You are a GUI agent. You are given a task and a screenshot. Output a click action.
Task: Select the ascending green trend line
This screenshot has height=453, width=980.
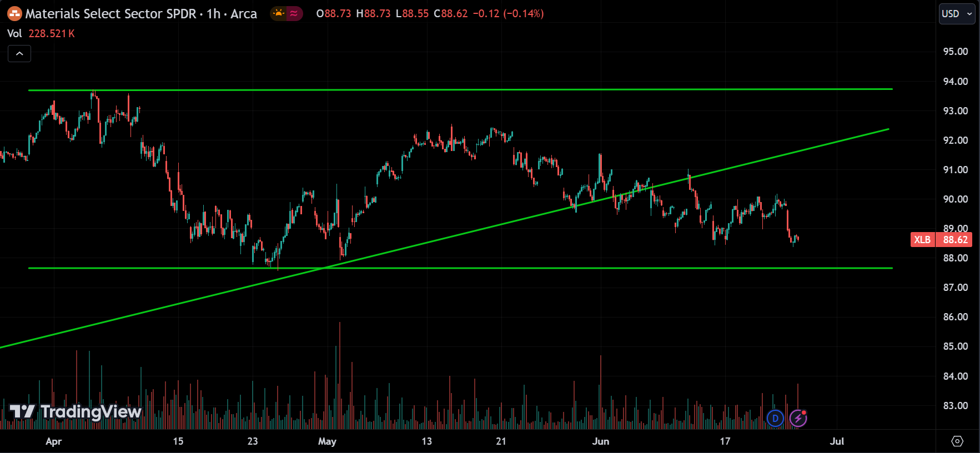point(444,239)
